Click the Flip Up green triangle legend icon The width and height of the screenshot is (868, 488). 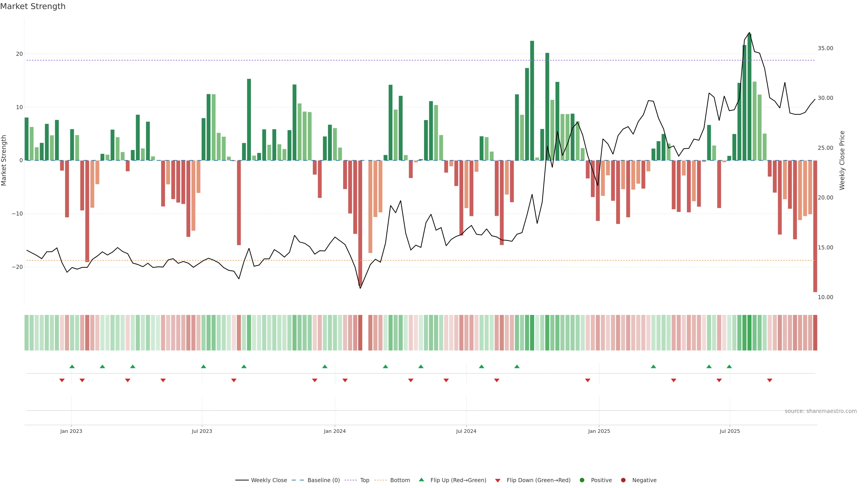coord(421,480)
